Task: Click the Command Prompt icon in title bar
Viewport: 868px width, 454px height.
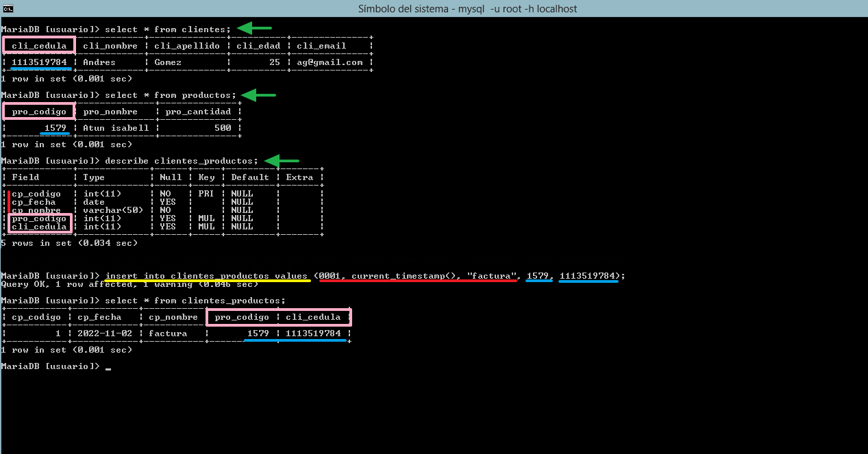Action: point(7,9)
